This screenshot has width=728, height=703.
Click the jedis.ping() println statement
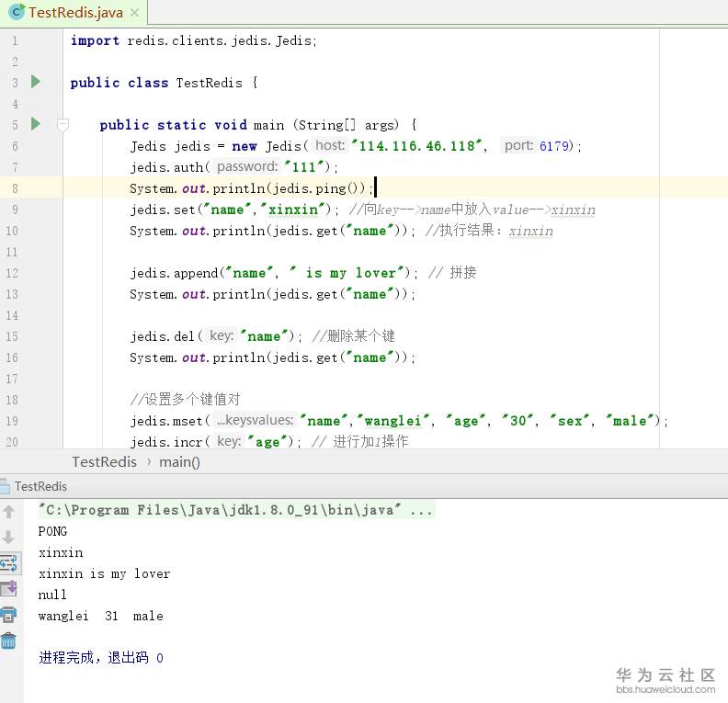pos(251,189)
